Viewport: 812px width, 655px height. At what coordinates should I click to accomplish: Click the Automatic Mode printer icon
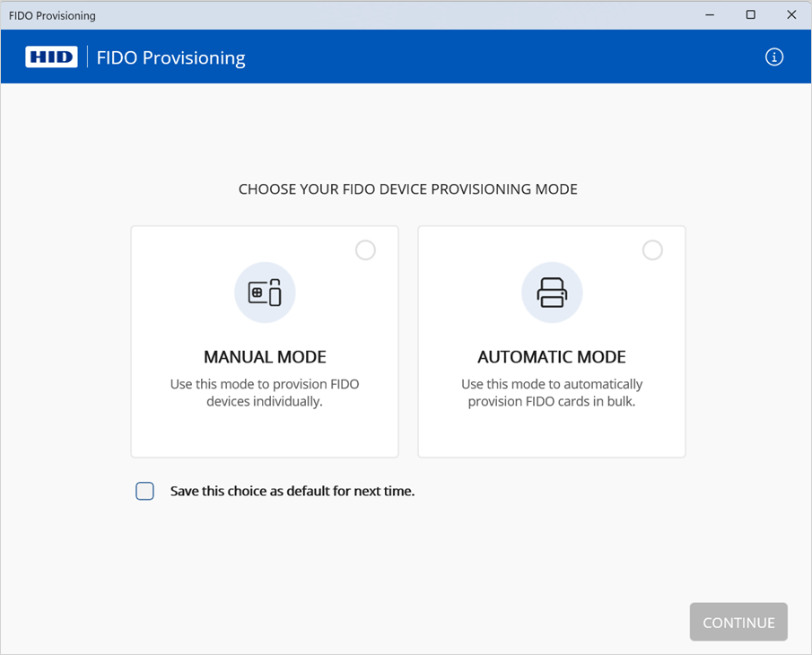(x=552, y=293)
